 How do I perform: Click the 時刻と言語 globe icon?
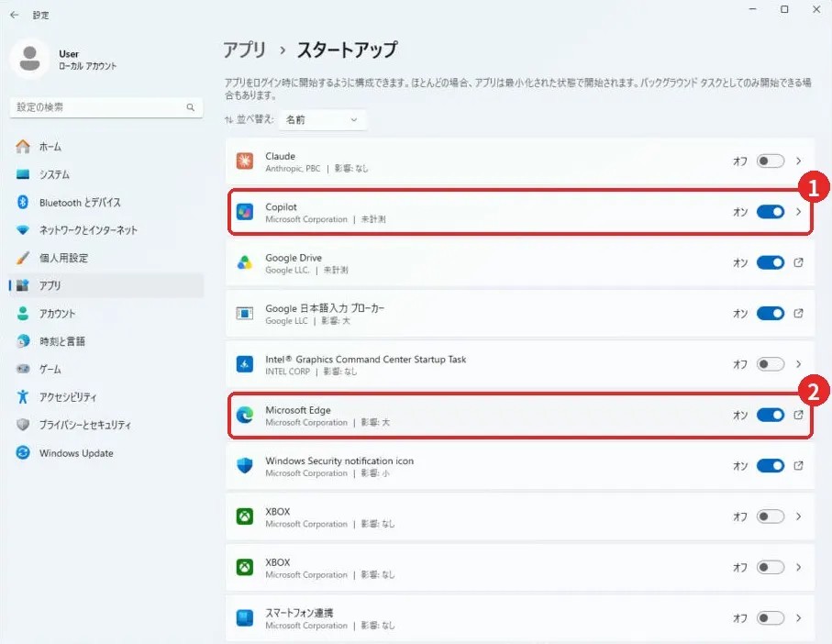tap(23, 341)
